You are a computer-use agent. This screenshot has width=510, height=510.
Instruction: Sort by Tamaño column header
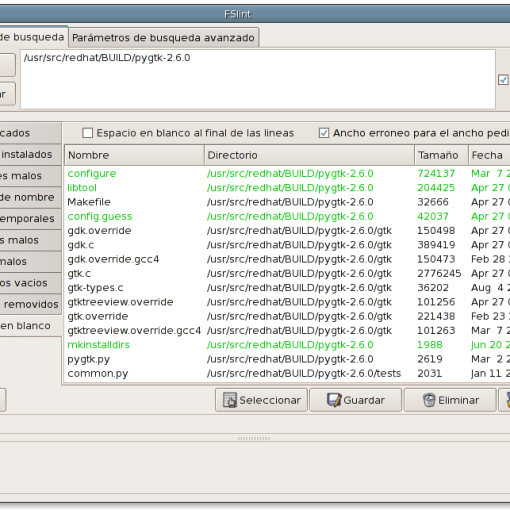441,155
